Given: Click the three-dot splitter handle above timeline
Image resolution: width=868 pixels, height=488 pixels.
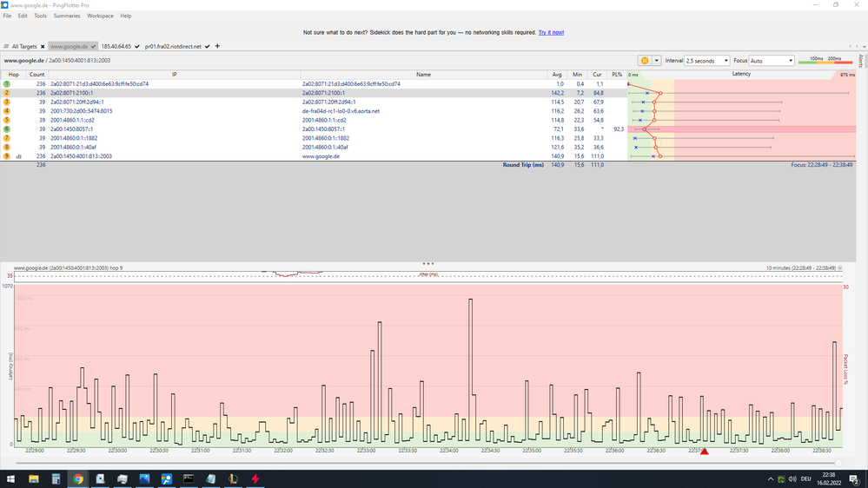Looking at the screenshot, I should click(427, 264).
